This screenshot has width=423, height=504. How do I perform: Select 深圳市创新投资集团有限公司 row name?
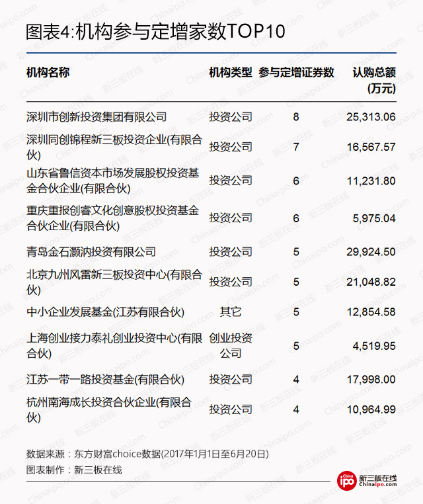[x=96, y=116]
